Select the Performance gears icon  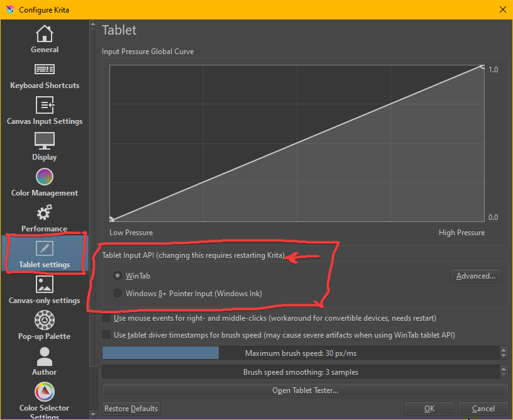(45, 213)
